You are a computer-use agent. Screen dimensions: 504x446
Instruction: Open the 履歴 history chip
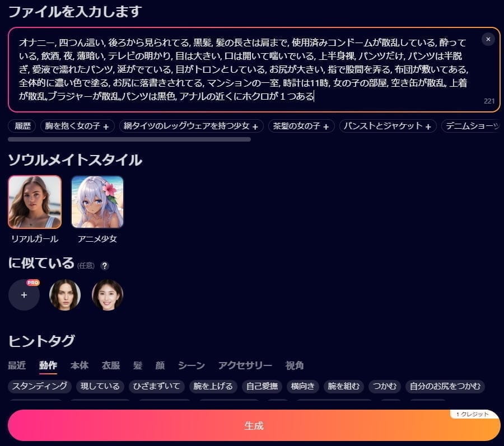pos(22,126)
